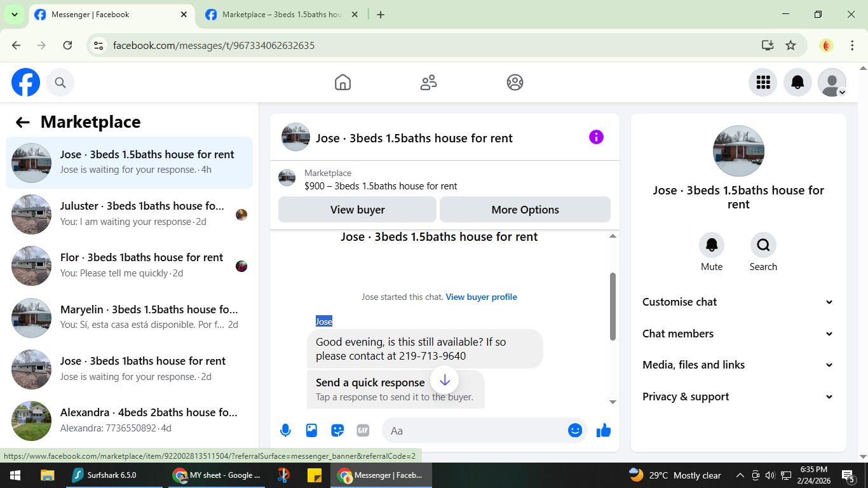Open Jose 3beds 1.5baths conversation

(x=129, y=162)
